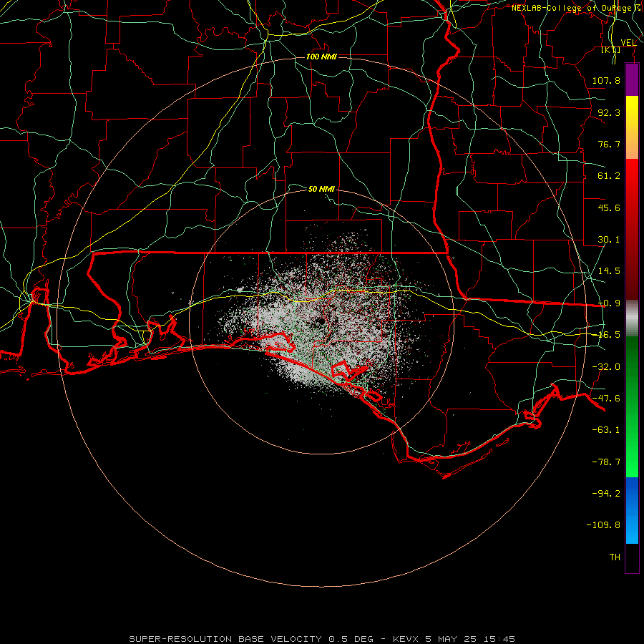
Task: Pick the yellow-orange segment of velocity color bar
Action: [x=632, y=127]
